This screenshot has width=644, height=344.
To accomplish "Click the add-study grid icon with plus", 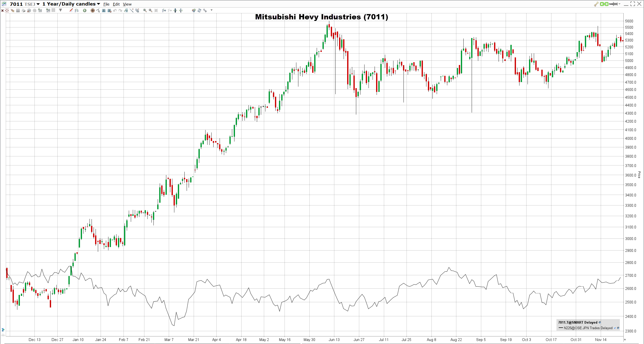I will (40, 10).
